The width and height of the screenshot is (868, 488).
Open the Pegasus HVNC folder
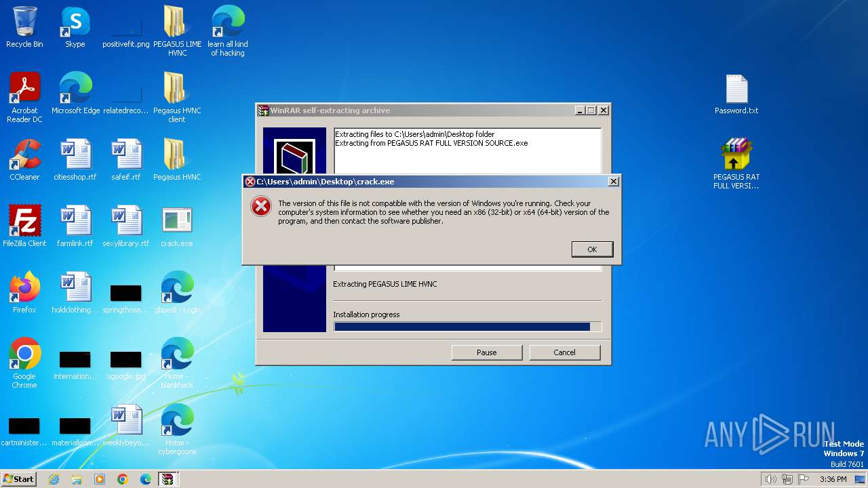coord(177,160)
